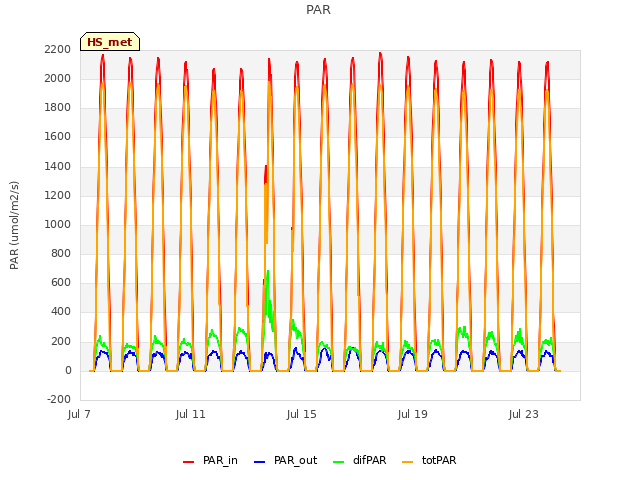
Task: Toggle the difPAR legend entry
Action: (360, 460)
